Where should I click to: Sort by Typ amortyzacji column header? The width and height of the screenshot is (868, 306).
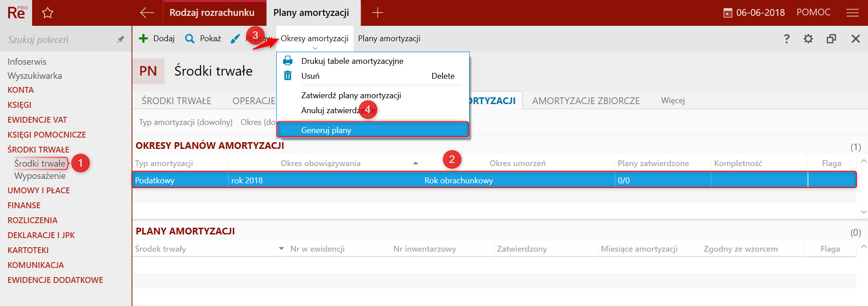[164, 163]
